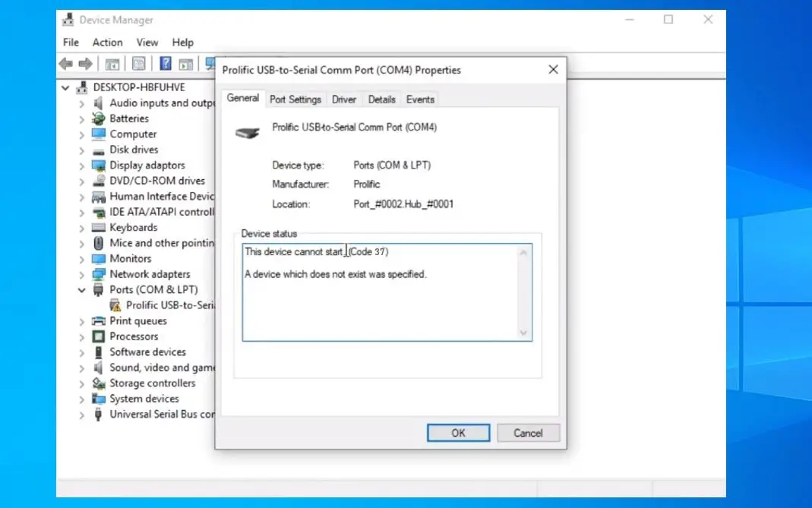Click the Sound, video and game controllers icon
Viewport: 812px width, 508px height.
[98, 368]
